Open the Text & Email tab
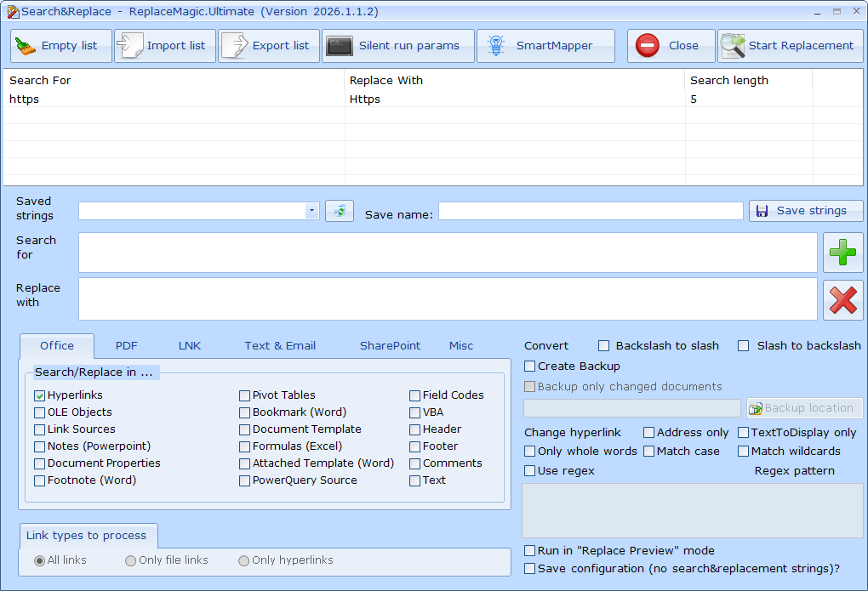This screenshot has width=868, height=591. pyautogui.click(x=280, y=346)
